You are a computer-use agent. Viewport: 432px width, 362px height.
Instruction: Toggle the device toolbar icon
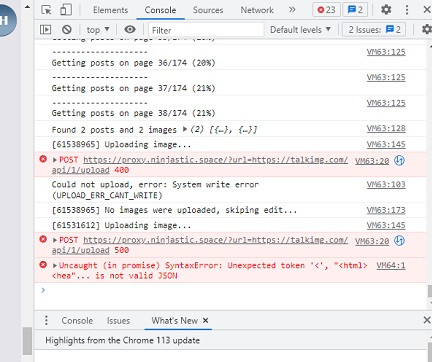point(66,10)
